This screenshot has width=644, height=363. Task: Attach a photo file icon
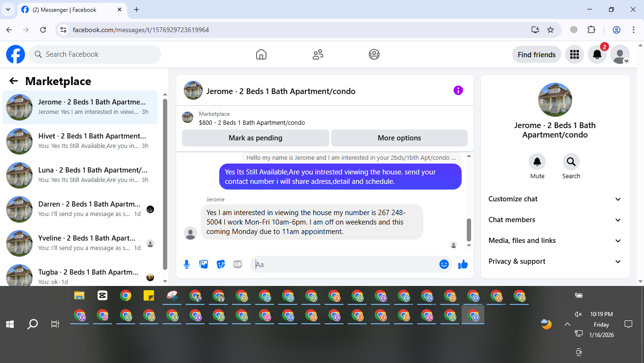(x=204, y=264)
